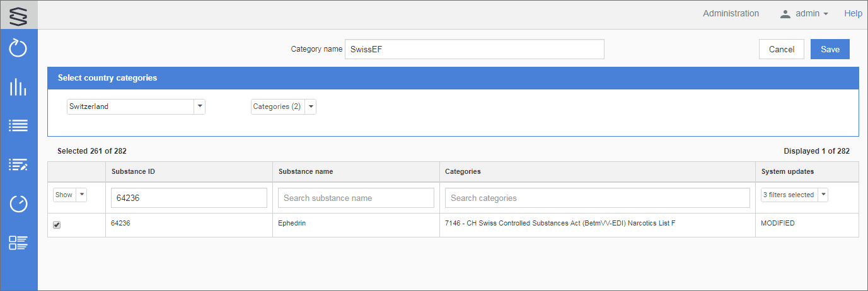
Task: Open the Administration menu
Action: (731, 13)
